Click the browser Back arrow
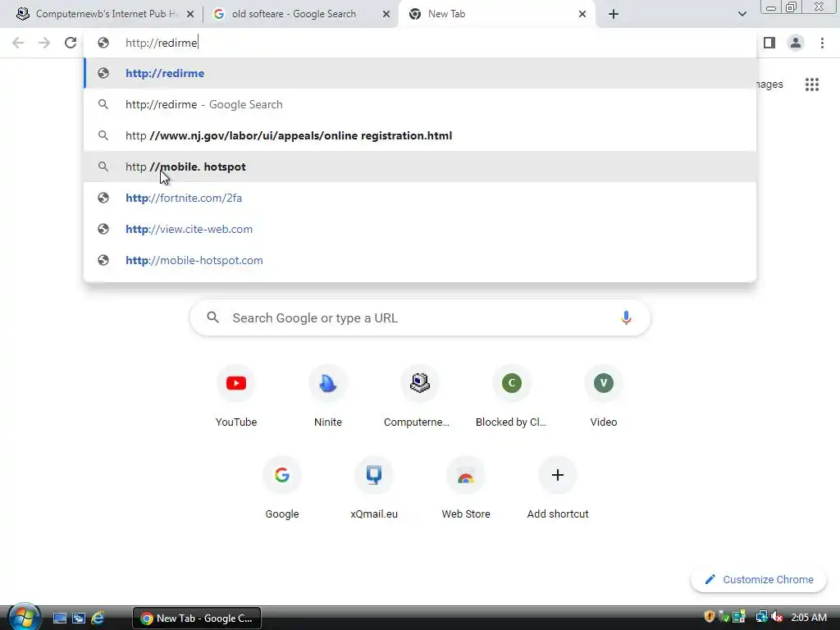This screenshot has width=840, height=630. pyautogui.click(x=18, y=43)
